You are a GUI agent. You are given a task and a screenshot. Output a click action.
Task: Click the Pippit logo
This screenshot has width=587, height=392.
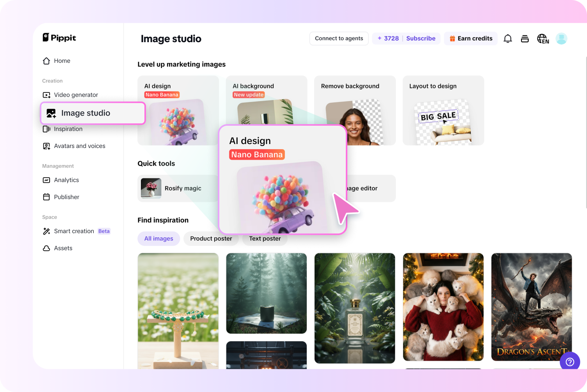click(x=59, y=37)
